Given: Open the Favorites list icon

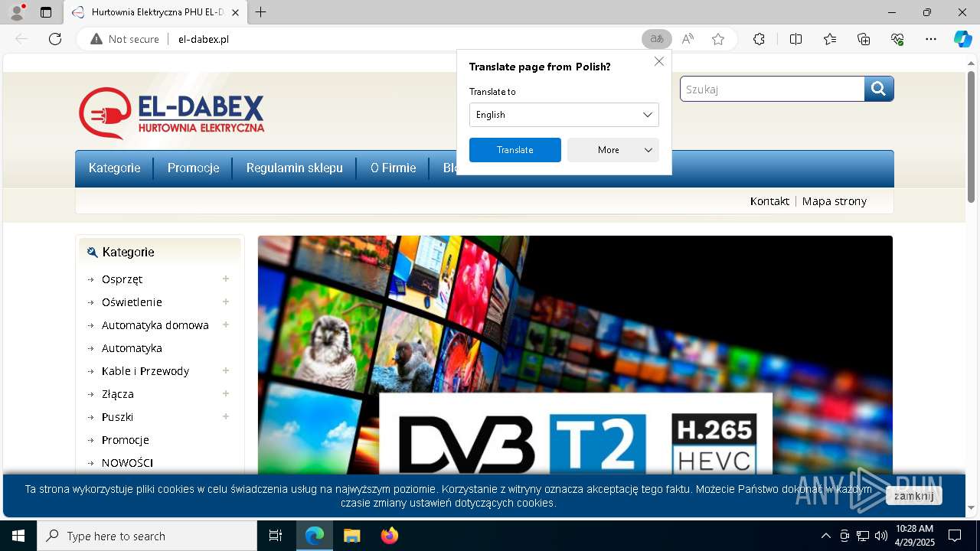Looking at the screenshot, I should pos(830,39).
